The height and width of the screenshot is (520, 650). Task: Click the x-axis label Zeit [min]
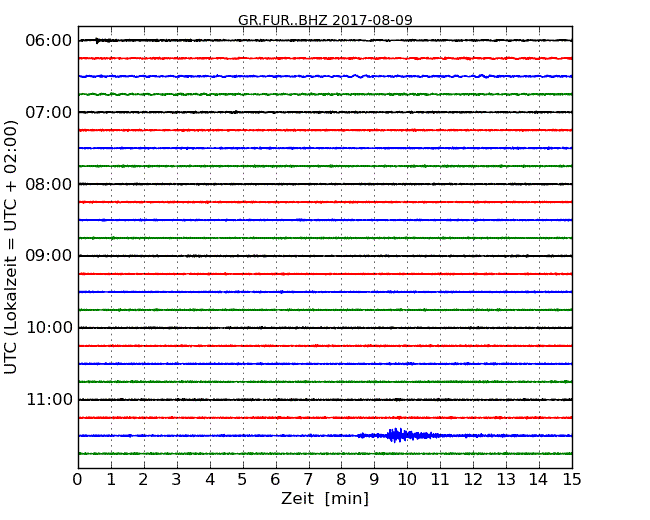coord(325,498)
